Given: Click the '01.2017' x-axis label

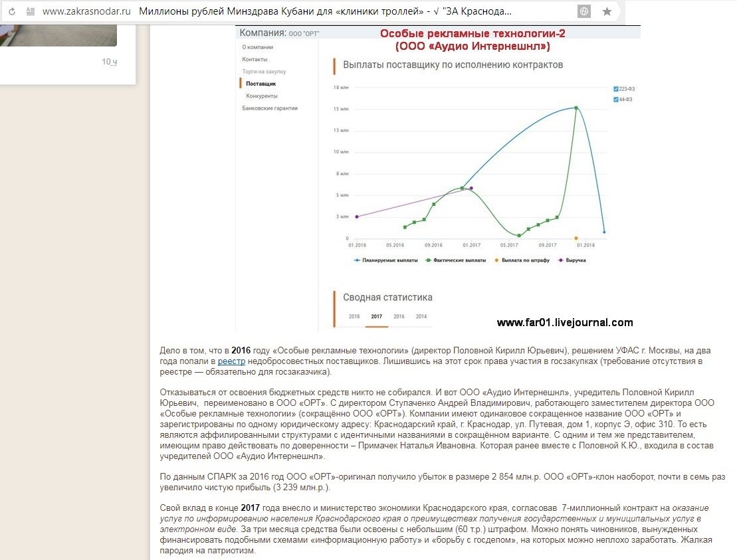Looking at the screenshot, I should 471,245.
